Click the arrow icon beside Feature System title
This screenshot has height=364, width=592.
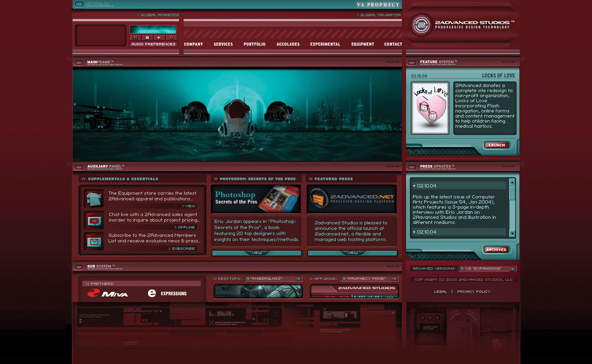(x=412, y=62)
